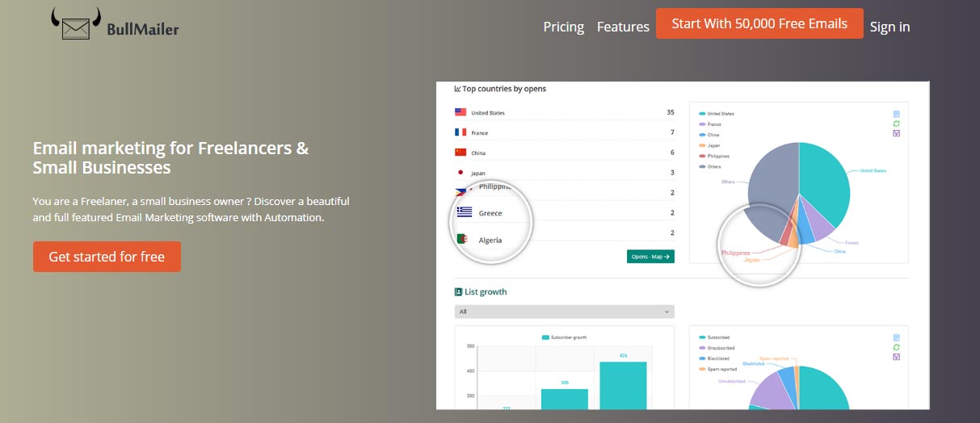The image size is (980, 423).
Task: Toggle Subscriber growth legend on bar chart
Action: click(564, 337)
